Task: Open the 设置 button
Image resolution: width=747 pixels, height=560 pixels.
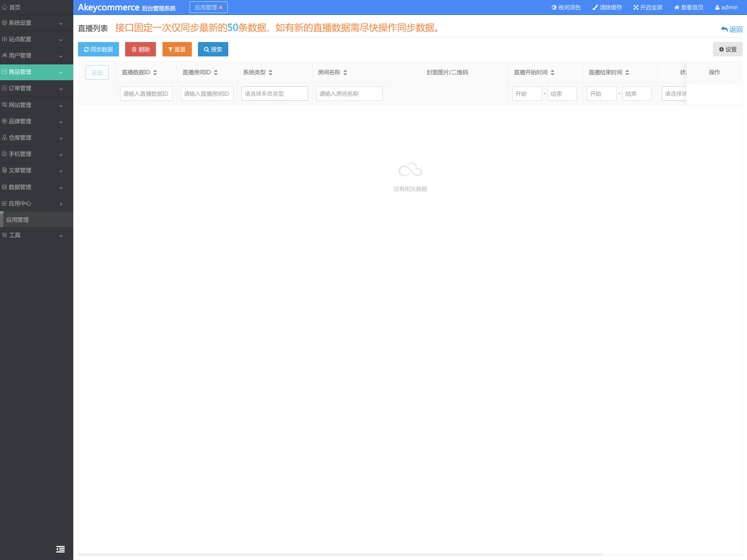Action: tap(727, 49)
